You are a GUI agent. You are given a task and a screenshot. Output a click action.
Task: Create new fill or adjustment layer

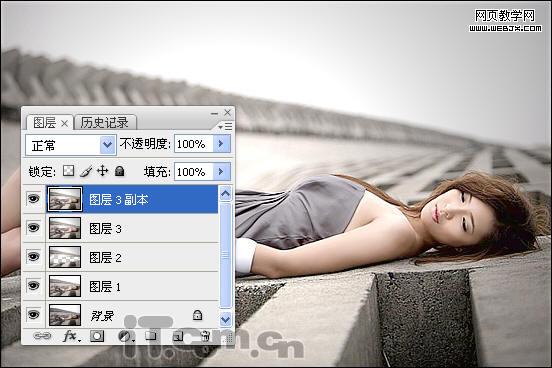(x=125, y=336)
